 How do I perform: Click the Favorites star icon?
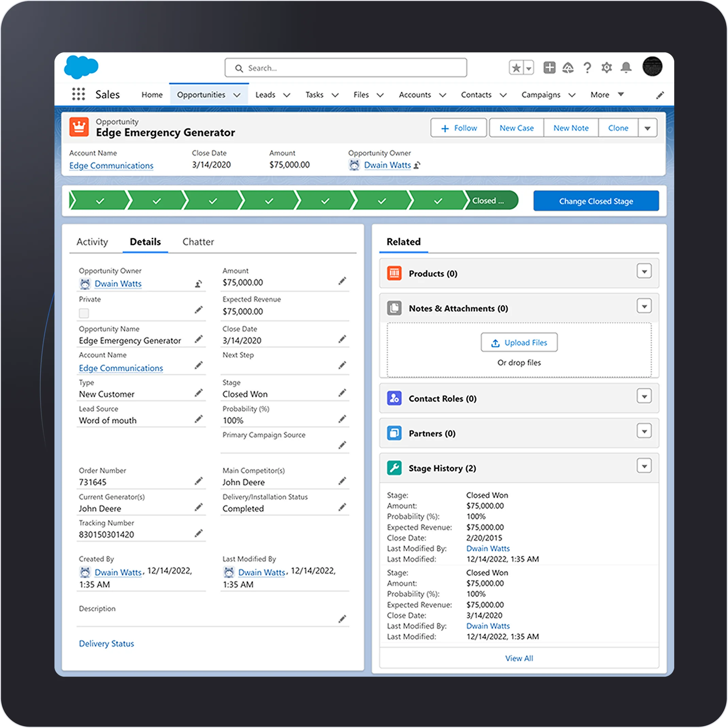click(x=516, y=68)
